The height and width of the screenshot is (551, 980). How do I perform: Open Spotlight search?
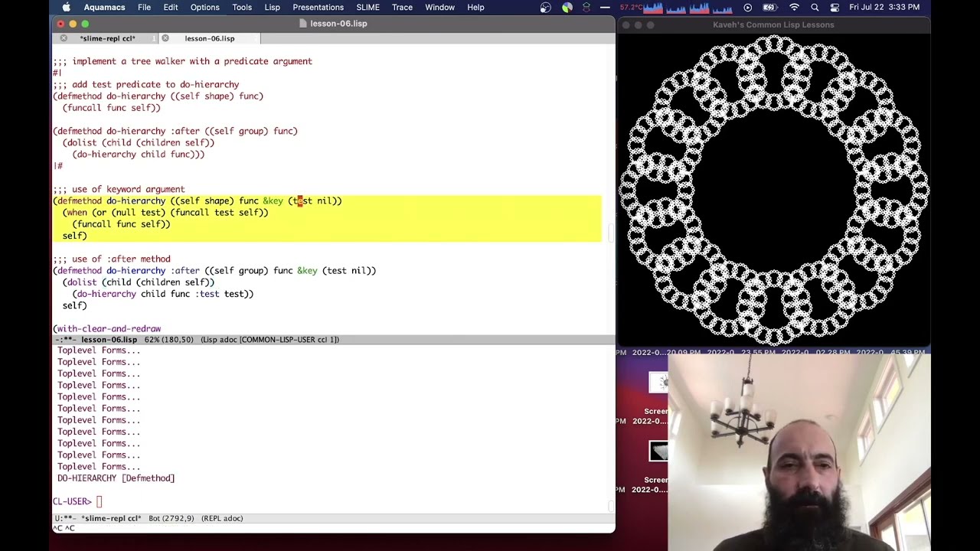815,8
